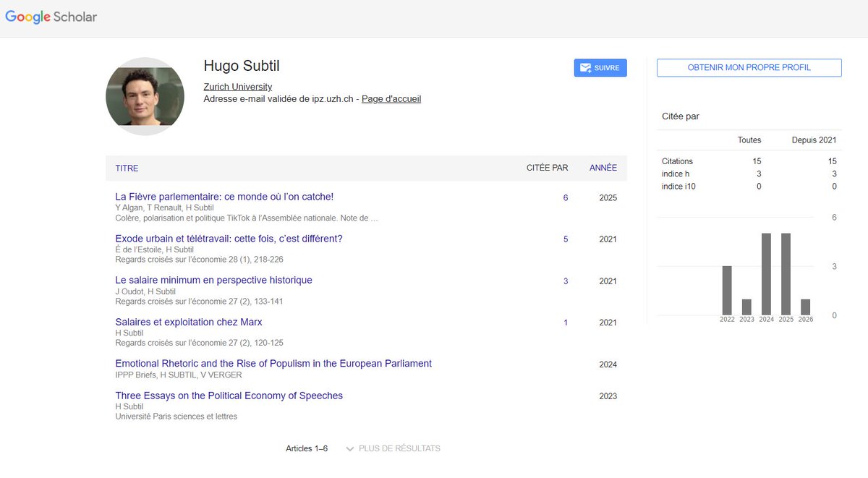Sort articles by Année column

(x=603, y=168)
